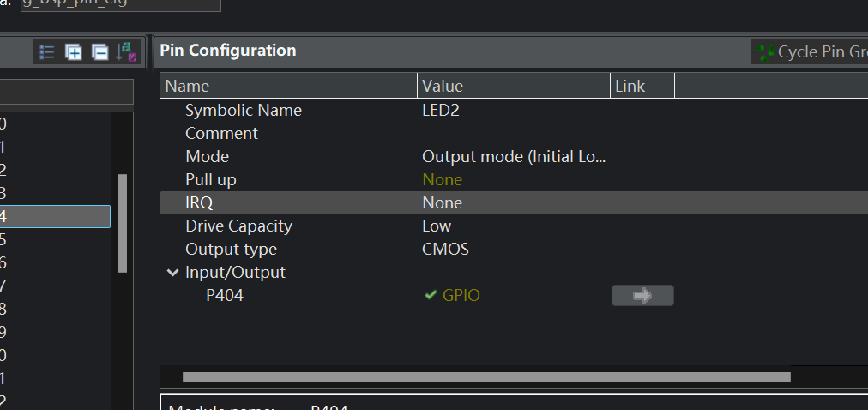Click the Value column header
The image size is (868, 410).
click(514, 86)
